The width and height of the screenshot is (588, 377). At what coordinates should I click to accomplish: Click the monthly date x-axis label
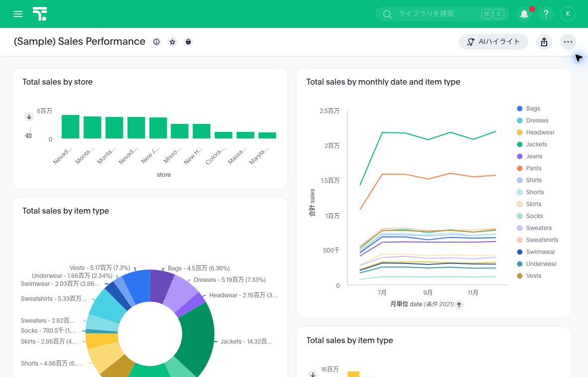[422, 304]
